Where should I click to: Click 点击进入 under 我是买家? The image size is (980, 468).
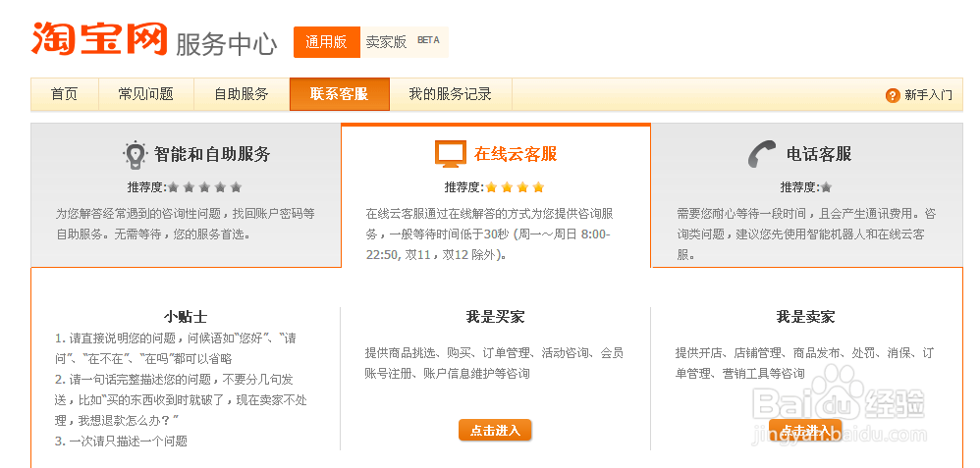click(495, 430)
